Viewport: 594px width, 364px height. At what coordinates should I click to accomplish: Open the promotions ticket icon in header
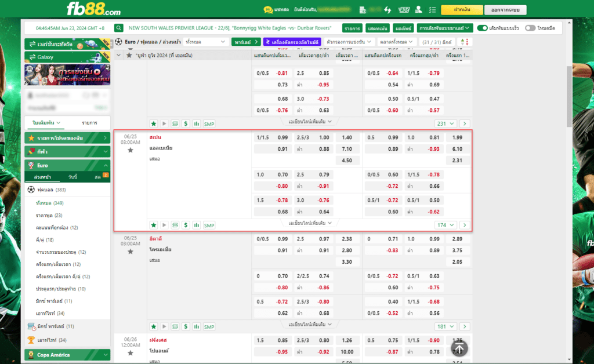click(404, 10)
